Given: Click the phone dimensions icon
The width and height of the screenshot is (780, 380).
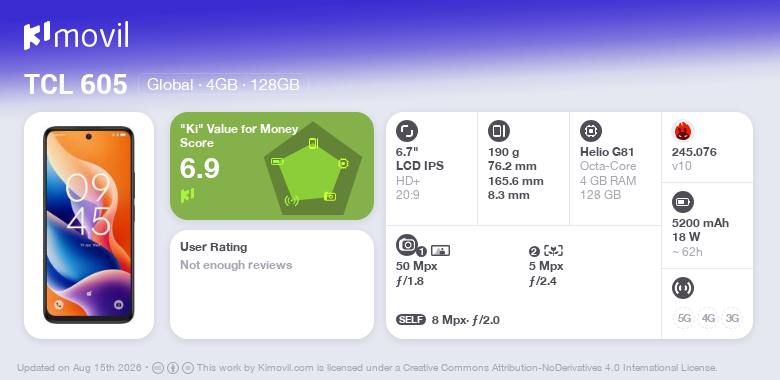Looking at the screenshot, I should 499,131.
